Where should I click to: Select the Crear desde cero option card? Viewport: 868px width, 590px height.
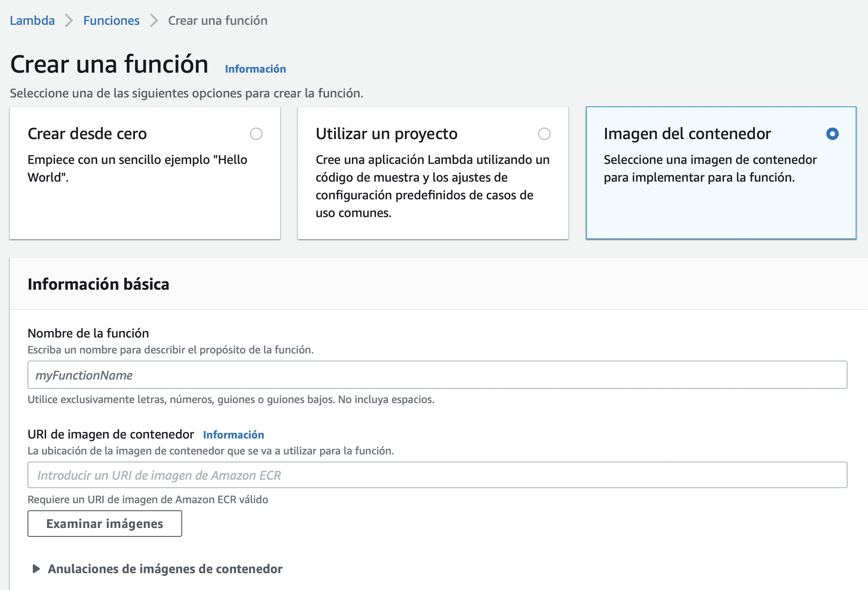click(145, 173)
